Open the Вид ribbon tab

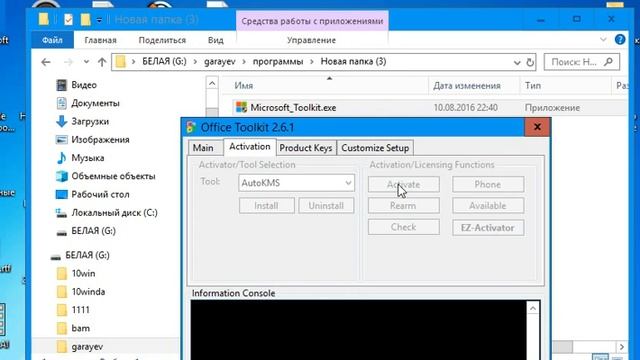click(216, 40)
